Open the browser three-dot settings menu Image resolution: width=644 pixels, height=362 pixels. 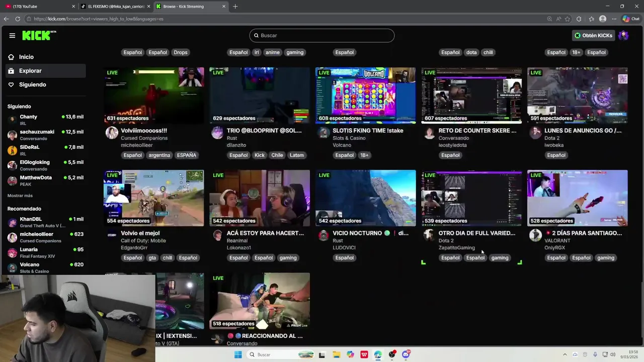[614, 19]
